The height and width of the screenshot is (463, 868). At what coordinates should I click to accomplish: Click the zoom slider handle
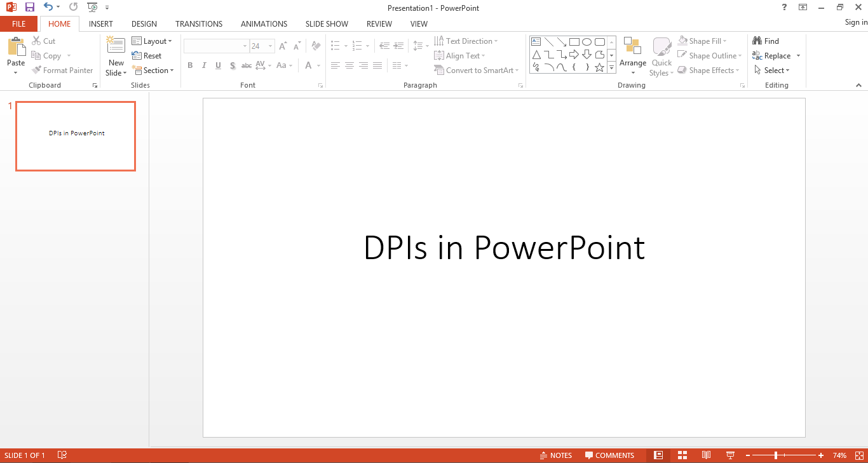point(776,455)
